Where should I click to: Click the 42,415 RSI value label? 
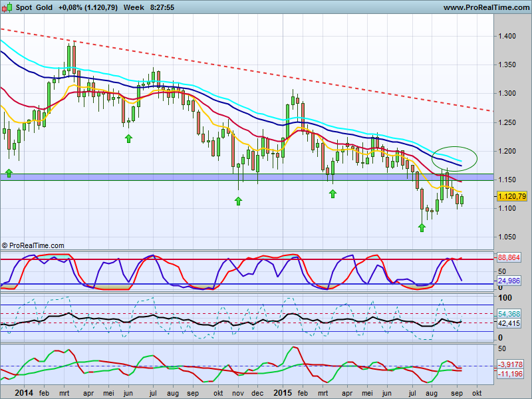tap(509, 323)
